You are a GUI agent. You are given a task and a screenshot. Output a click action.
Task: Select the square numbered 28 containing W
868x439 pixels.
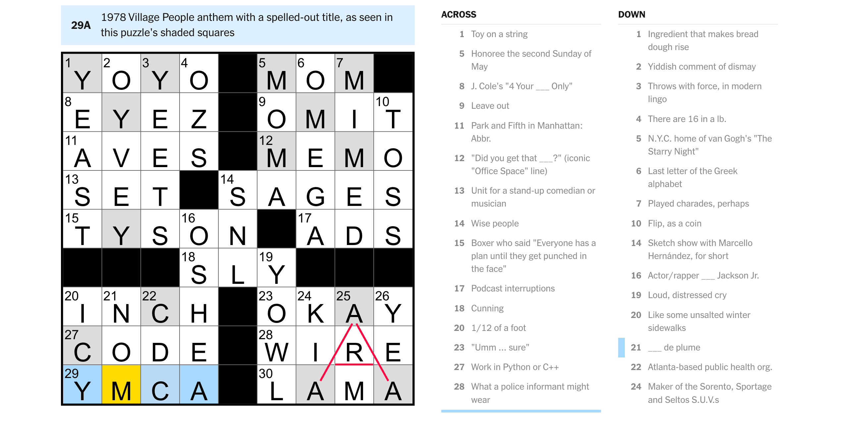click(276, 345)
